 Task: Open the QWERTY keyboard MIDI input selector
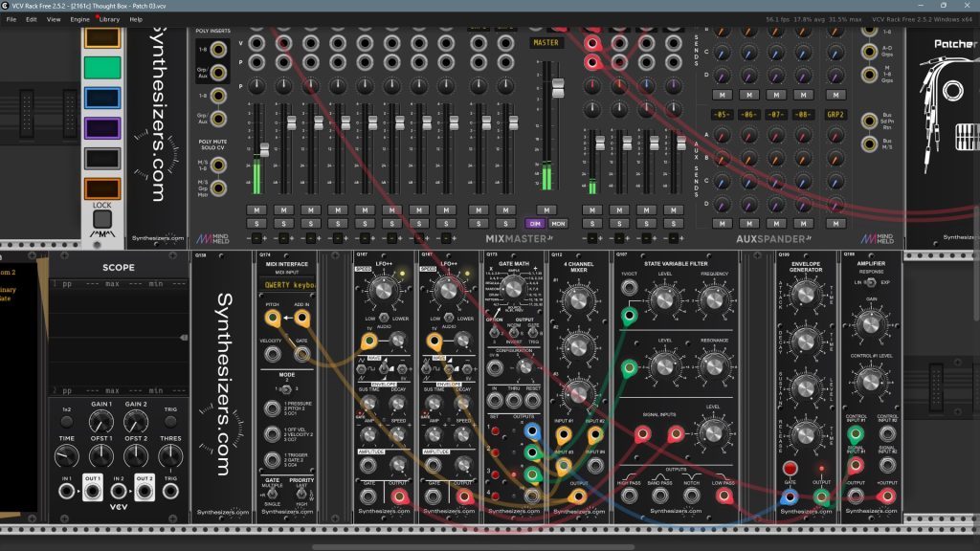point(287,285)
